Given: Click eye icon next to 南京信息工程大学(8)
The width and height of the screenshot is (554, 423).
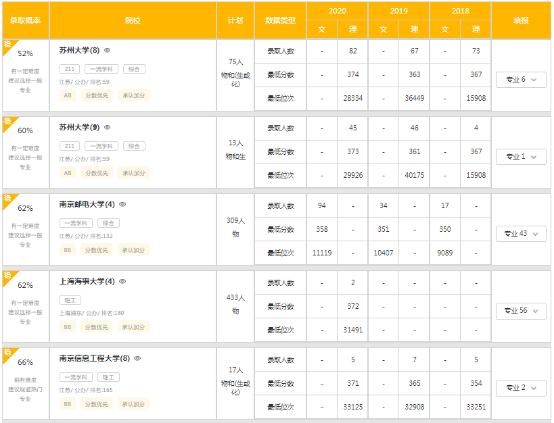Looking at the screenshot, I should (x=138, y=358).
